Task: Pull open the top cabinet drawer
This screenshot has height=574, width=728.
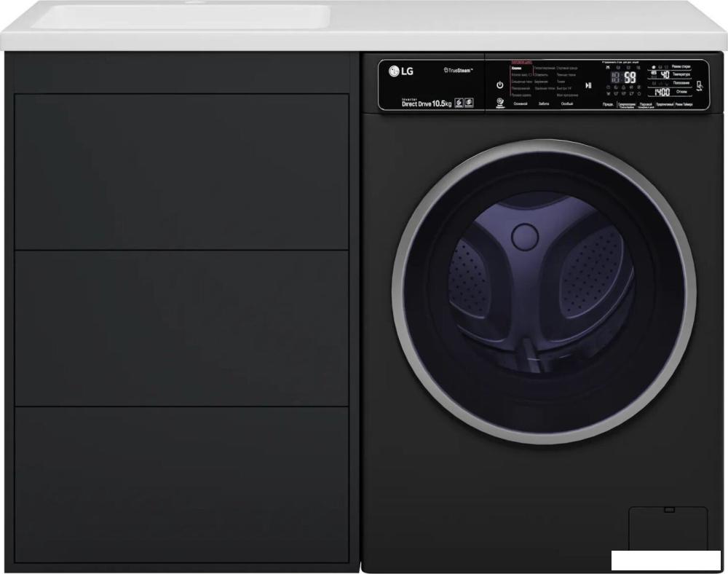Action: [x=181, y=172]
